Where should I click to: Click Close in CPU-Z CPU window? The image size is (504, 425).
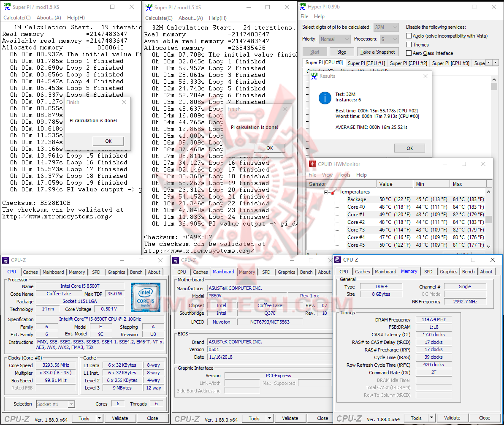pyautogui.click(x=152, y=418)
